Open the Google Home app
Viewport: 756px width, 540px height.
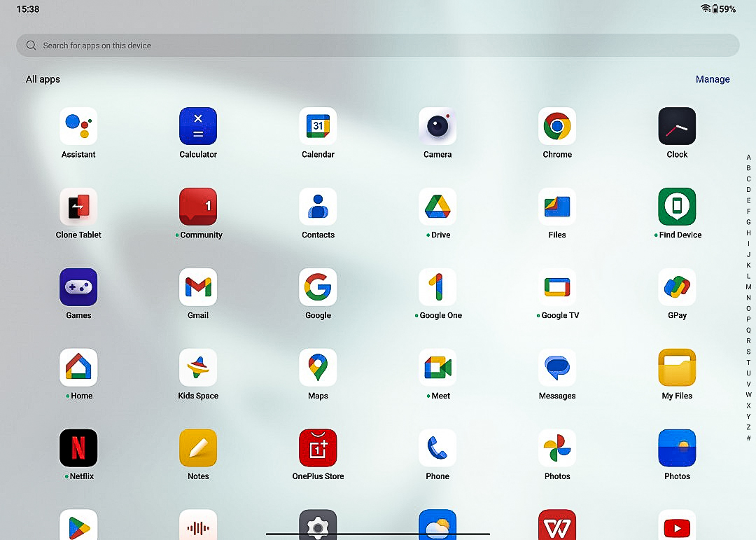coord(78,368)
